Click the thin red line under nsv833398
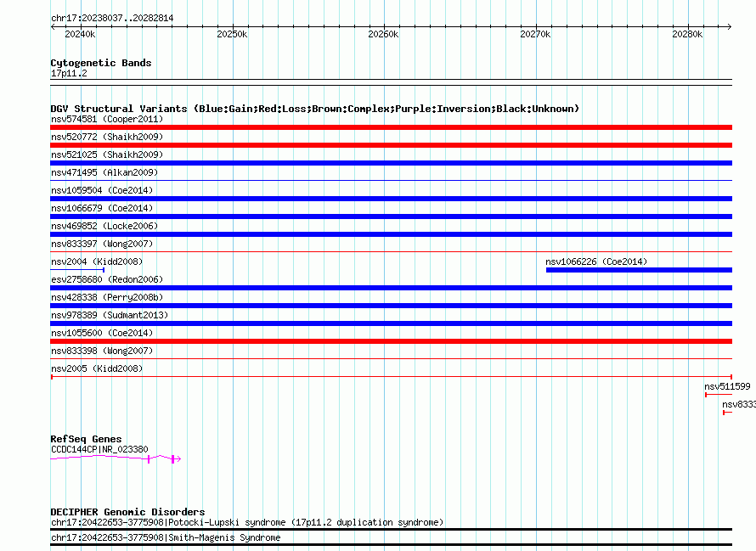Screen dimensions: 756x551 (x=391, y=358)
